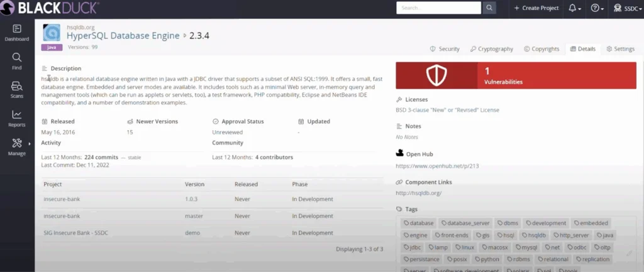The width and height of the screenshot is (644, 272).
Task: Switch to the Security tab
Action: click(x=445, y=49)
